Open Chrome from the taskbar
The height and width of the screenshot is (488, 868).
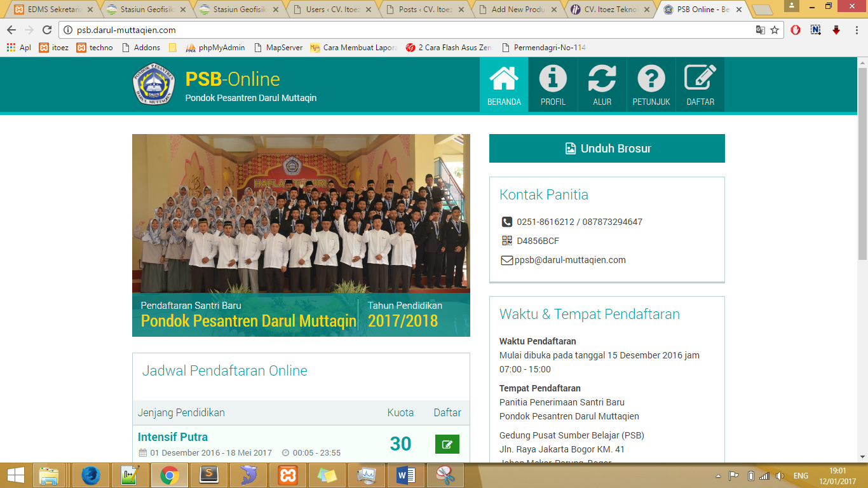click(170, 475)
